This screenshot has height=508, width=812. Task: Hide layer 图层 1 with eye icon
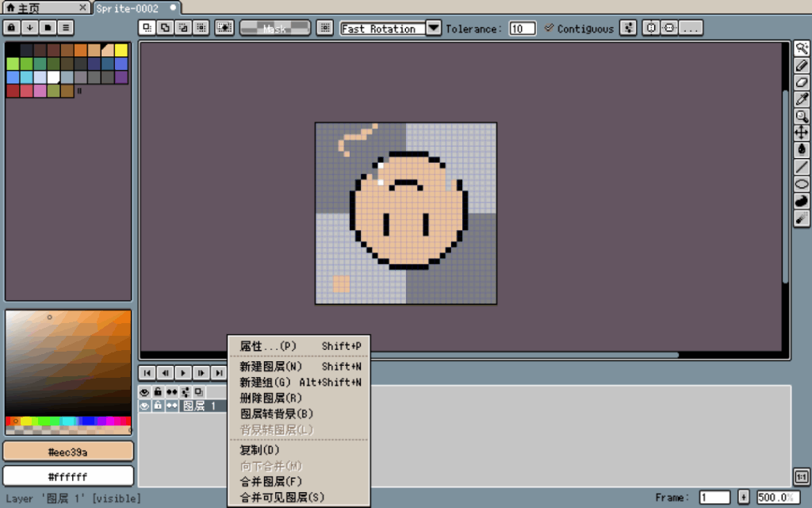click(145, 406)
